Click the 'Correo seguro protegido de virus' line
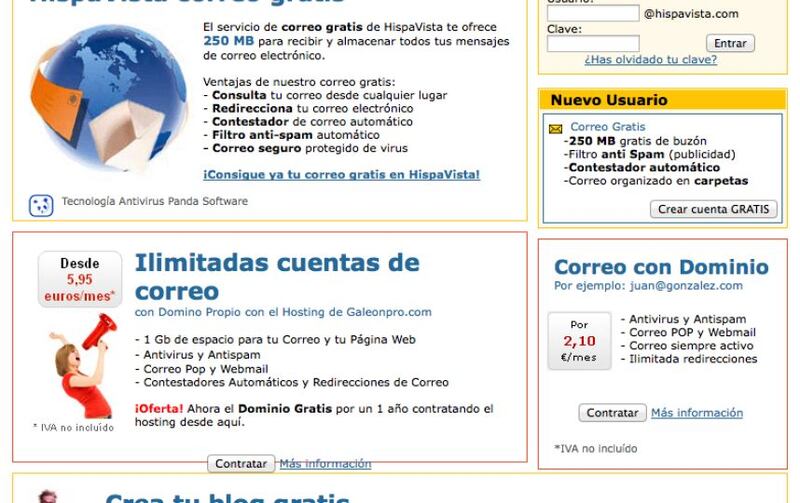This screenshot has height=503, width=800. pos(306,148)
